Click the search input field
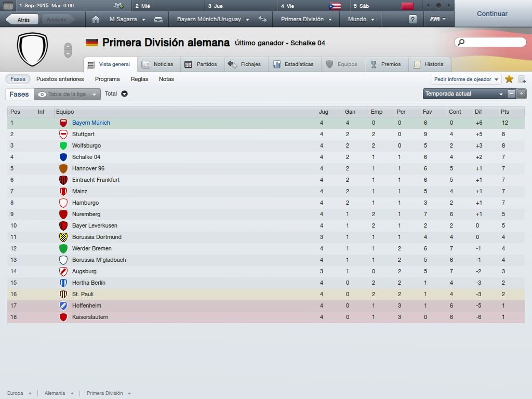Image resolution: width=532 pixels, height=399 pixels. [490, 42]
